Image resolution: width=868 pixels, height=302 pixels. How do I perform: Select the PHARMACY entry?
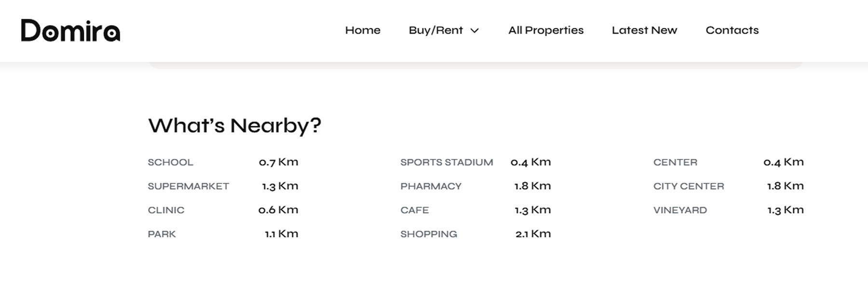[431, 186]
